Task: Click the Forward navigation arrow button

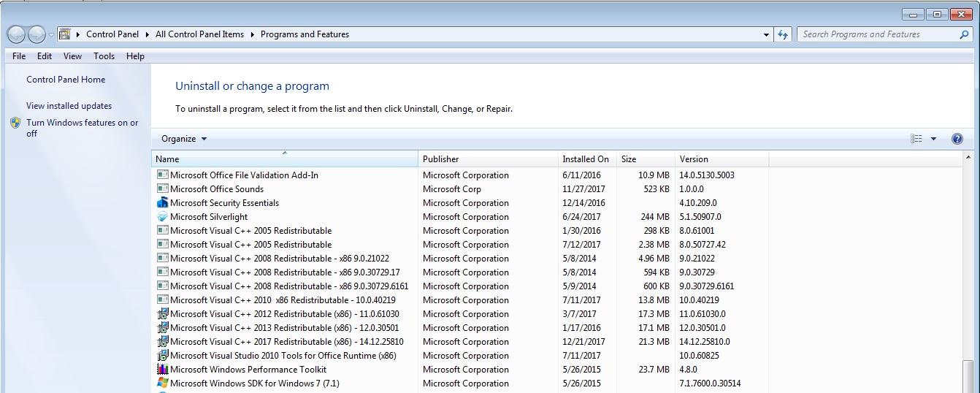Action: click(x=37, y=34)
